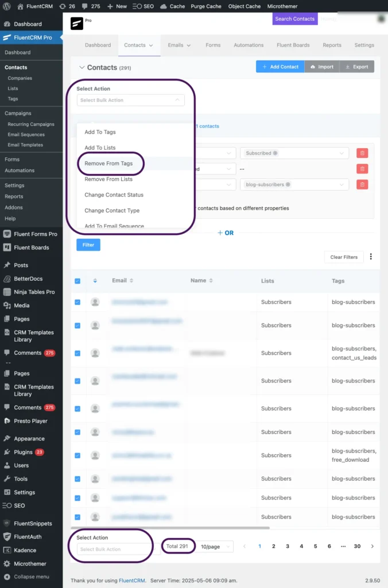Click the Import button
Viewport: 388px width, 588px height.
point(322,67)
